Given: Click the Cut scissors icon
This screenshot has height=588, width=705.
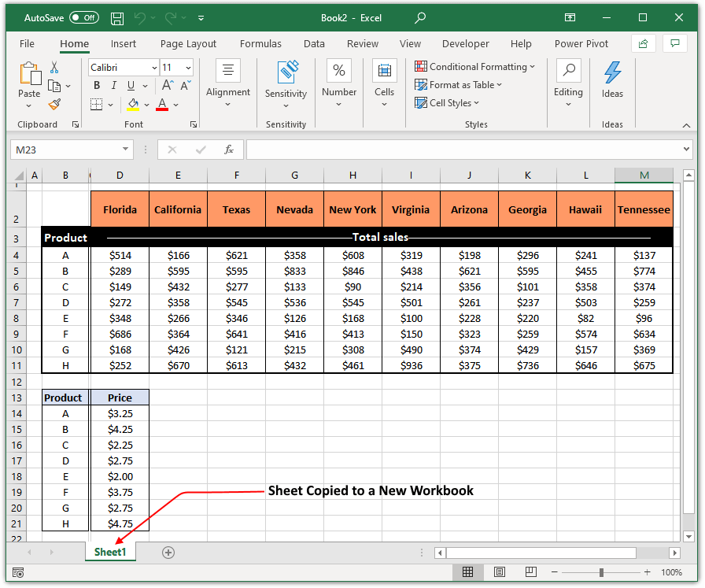Looking at the screenshot, I should 54,68.
